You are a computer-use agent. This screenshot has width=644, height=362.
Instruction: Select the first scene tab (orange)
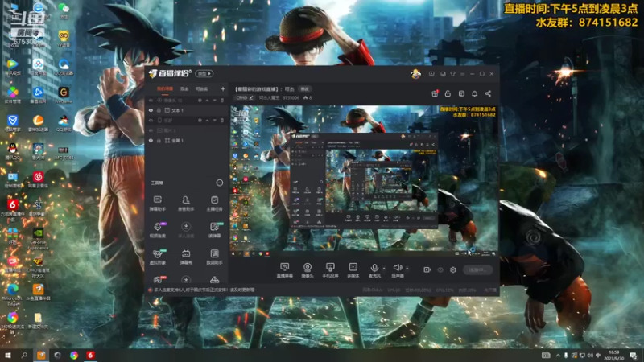tap(165, 88)
